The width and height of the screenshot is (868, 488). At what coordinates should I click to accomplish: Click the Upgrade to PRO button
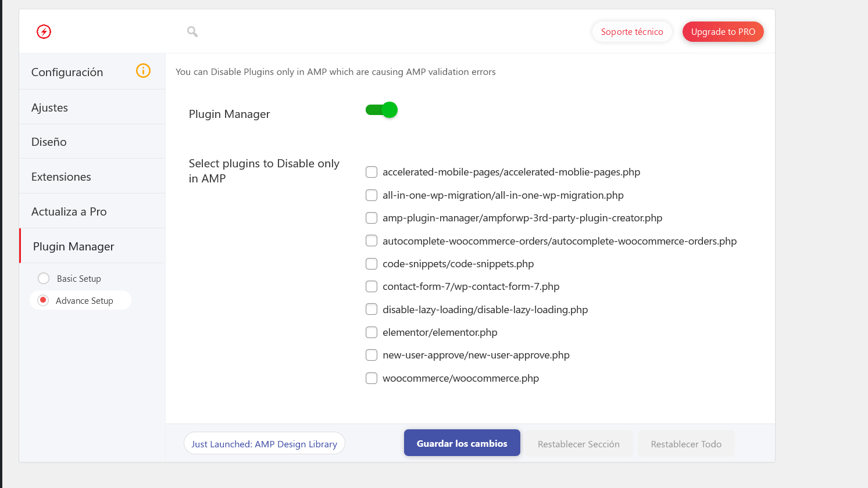[x=723, y=32]
